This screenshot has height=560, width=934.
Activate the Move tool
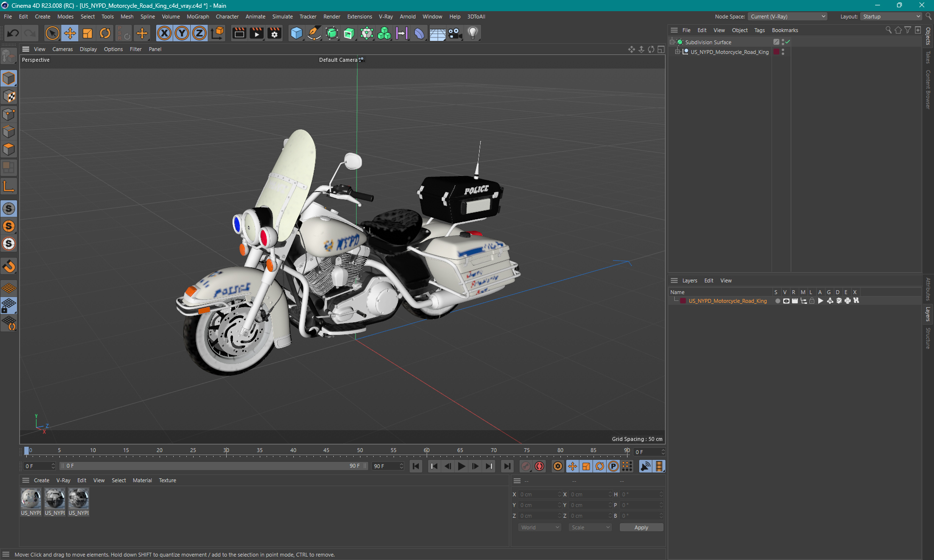(x=70, y=33)
